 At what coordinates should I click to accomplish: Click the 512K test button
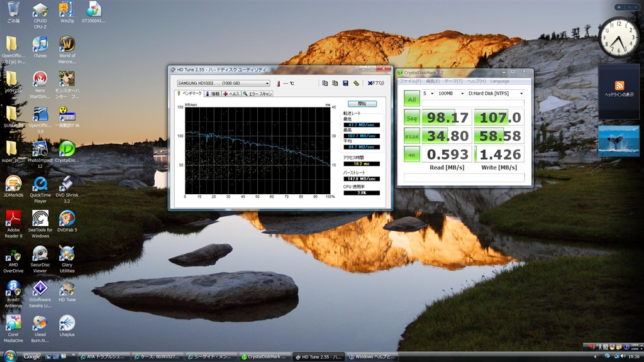click(411, 136)
